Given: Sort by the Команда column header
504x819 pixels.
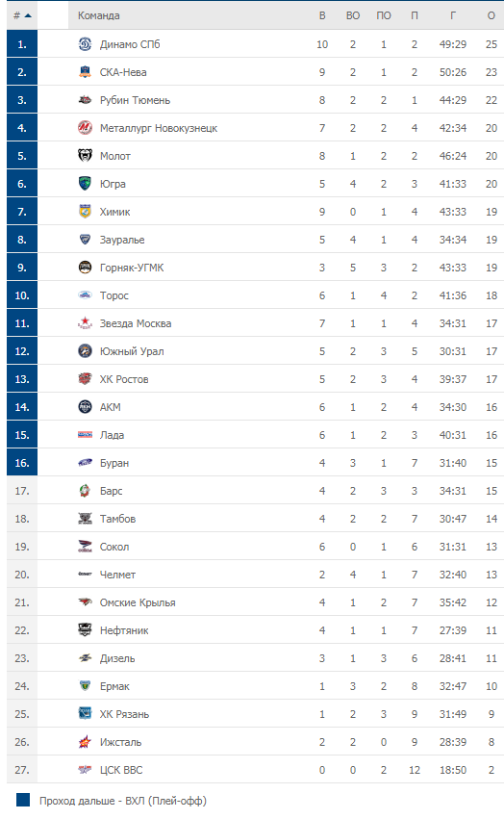Looking at the screenshot, I should [x=99, y=15].
